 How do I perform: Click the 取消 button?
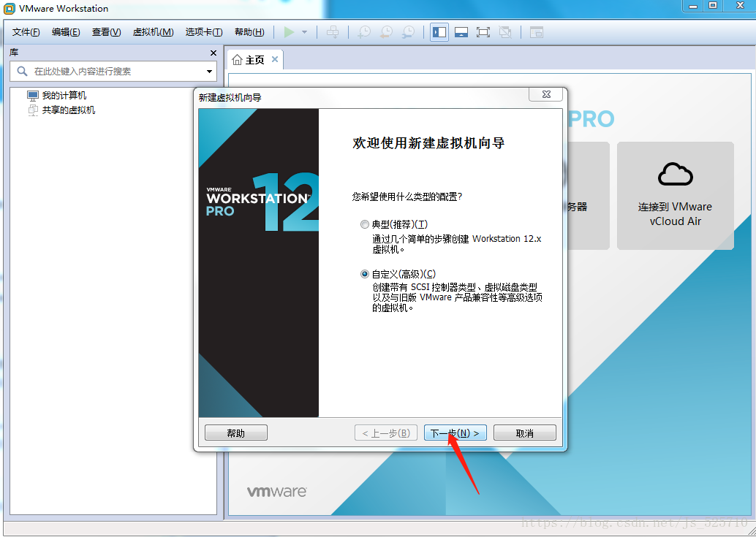[x=524, y=433]
